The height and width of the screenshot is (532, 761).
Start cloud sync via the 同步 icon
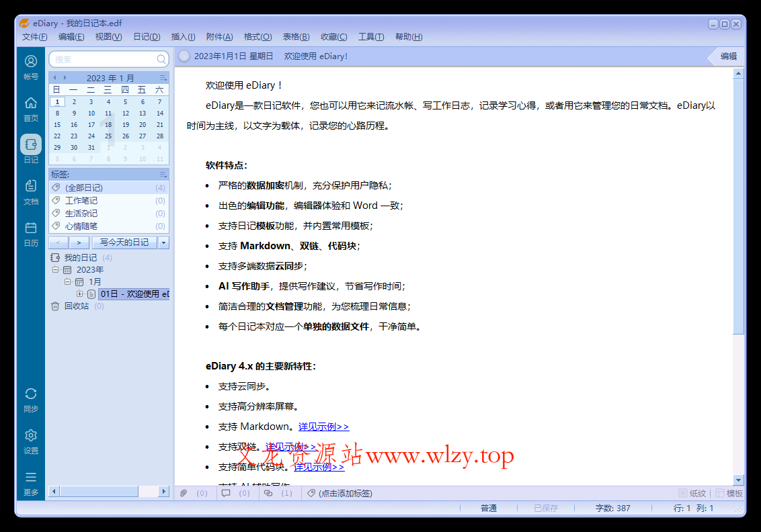pyautogui.click(x=30, y=399)
